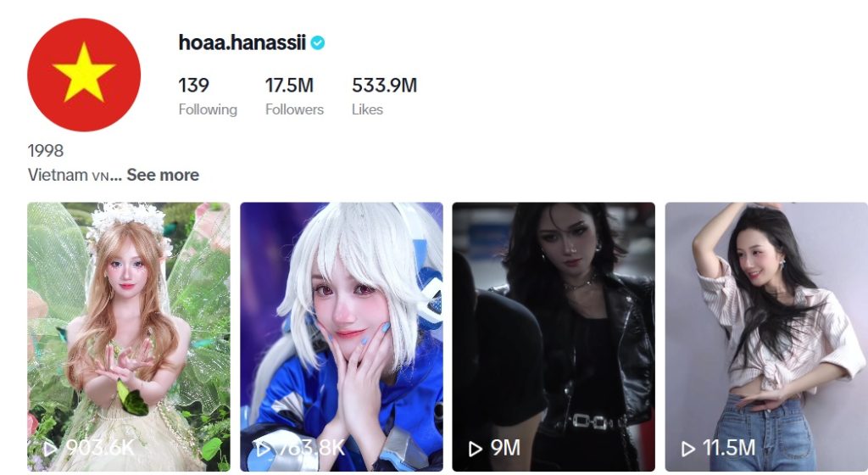Click the 1998 bio line
This screenshot has height=475, width=868.
pos(46,151)
